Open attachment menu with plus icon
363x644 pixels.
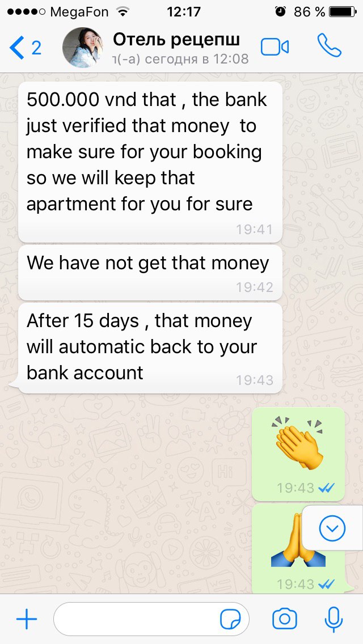[27, 619]
